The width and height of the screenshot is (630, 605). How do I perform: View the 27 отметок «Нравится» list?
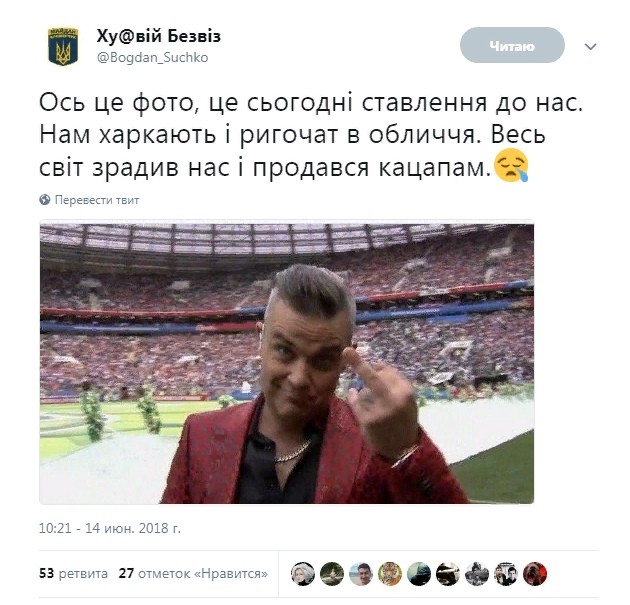coord(193,573)
